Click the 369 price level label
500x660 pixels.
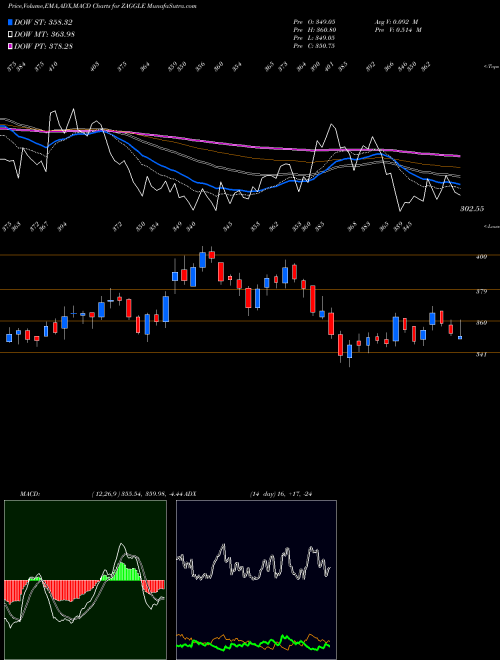[x=481, y=322]
